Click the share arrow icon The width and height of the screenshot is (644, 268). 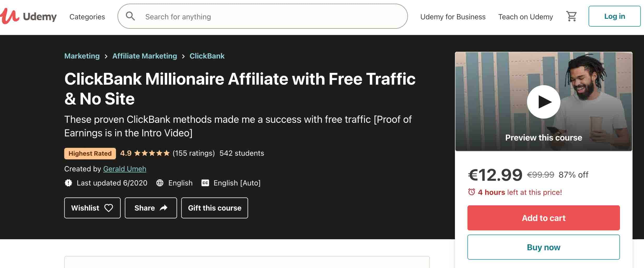[164, 208]
